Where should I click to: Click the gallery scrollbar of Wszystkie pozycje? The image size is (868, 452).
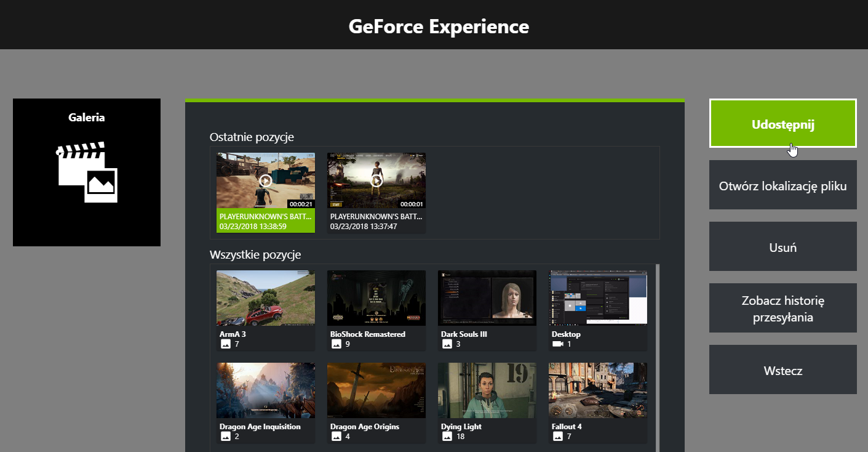[658, 357]
